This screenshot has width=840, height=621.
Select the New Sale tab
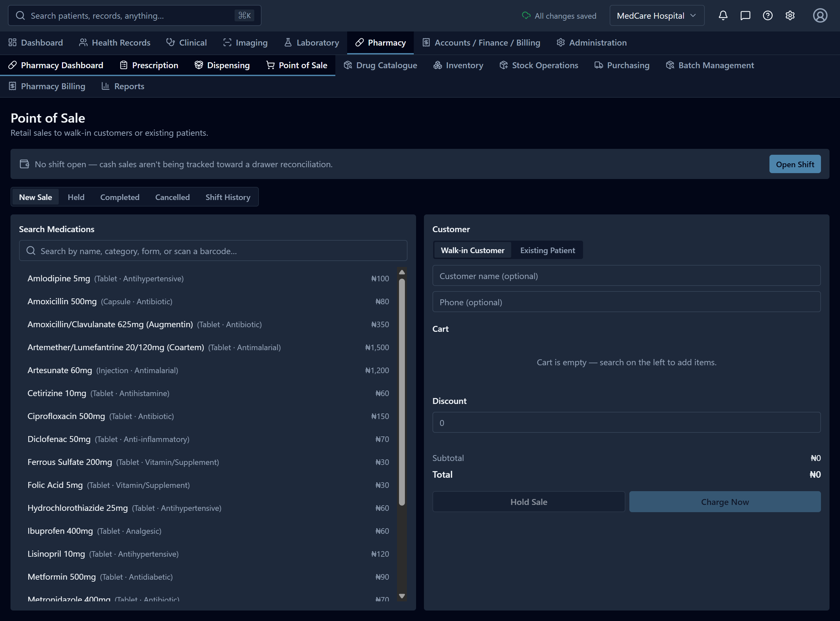35,197
